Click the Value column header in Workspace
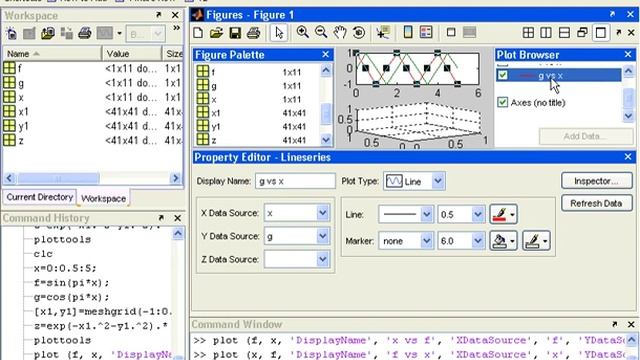Image resolution: width=640 pixels, height=360 pixels. point(132,53)
